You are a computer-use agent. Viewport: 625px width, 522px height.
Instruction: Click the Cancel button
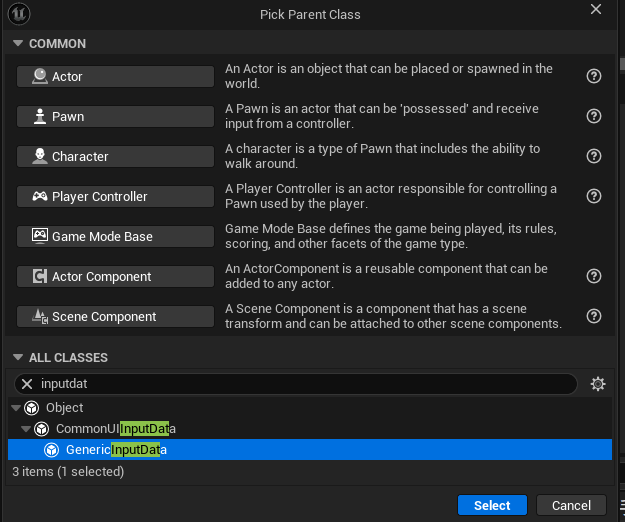[x=571, y=505]
